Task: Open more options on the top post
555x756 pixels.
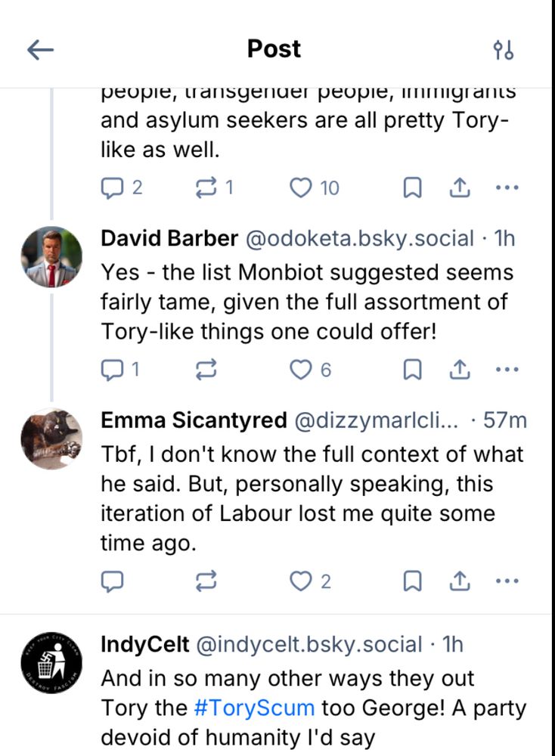Action: [507, 187]
